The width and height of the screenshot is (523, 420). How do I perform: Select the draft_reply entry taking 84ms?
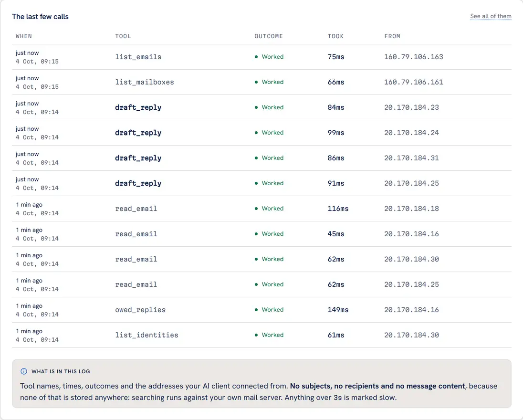(x=138, y=107)
